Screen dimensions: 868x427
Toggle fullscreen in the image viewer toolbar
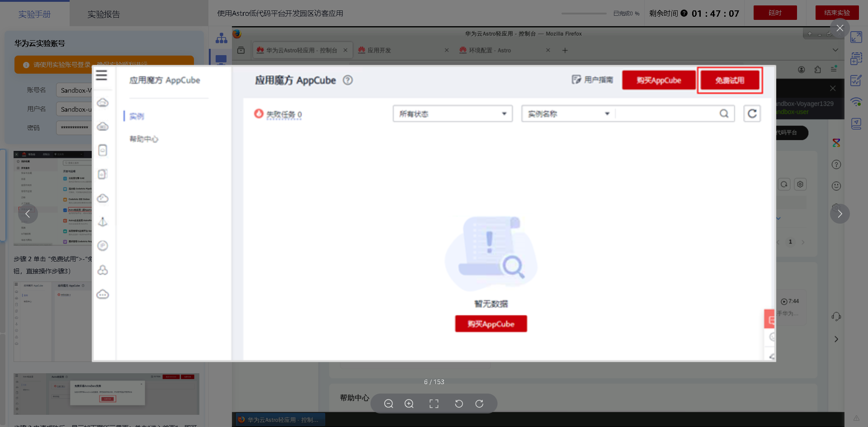434,404
